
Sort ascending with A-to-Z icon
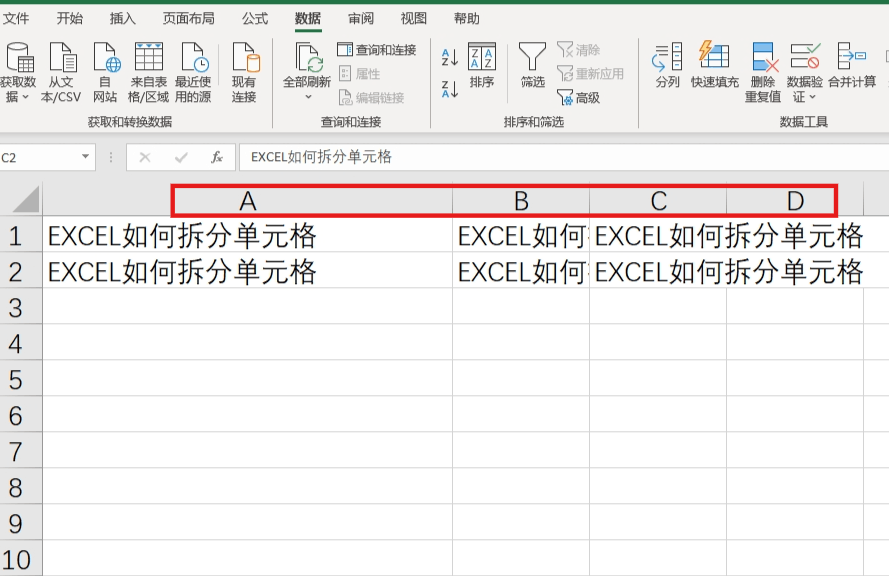(x=450, y=57)
